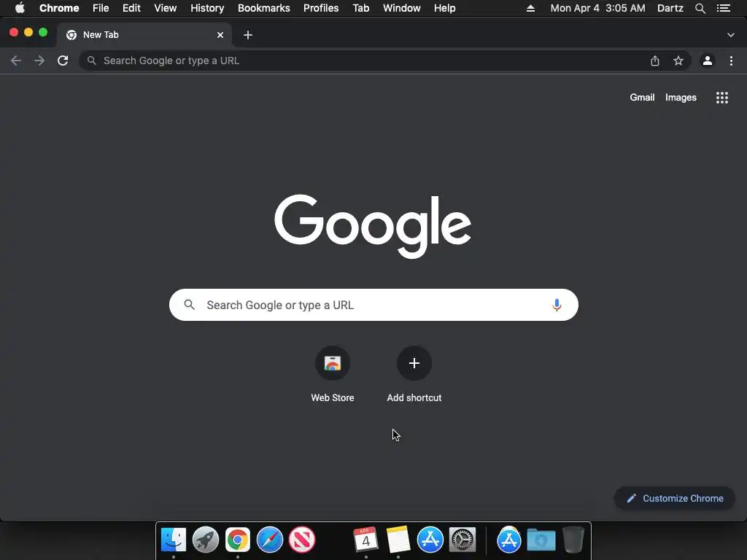Open Launchpad from the Dock

(206, 540)
